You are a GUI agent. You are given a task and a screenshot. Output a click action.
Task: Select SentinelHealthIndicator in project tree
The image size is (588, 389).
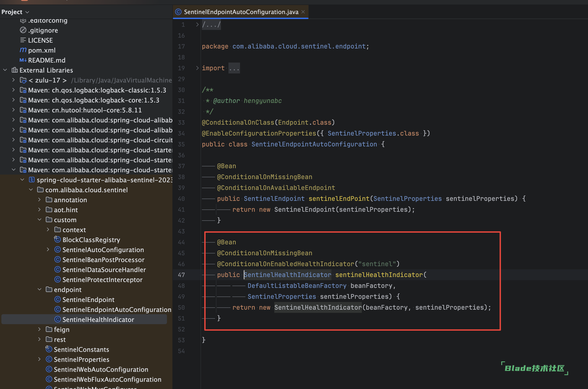(98, 320)
